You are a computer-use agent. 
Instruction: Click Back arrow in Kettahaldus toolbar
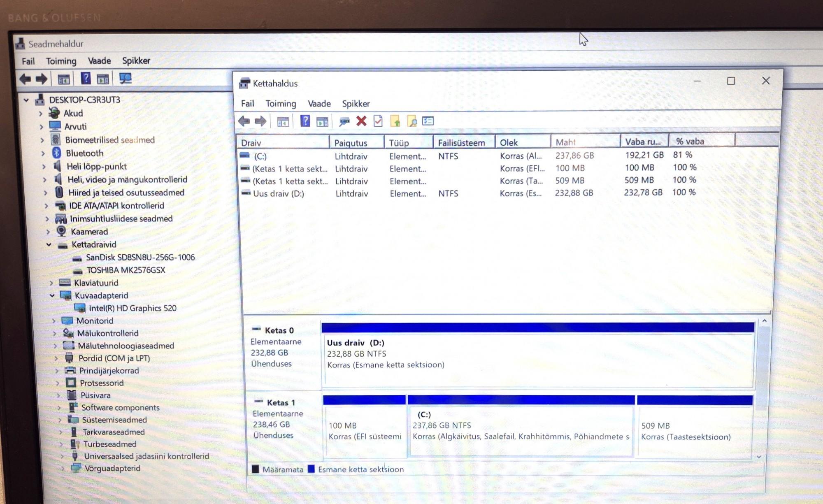coord(244,121)
